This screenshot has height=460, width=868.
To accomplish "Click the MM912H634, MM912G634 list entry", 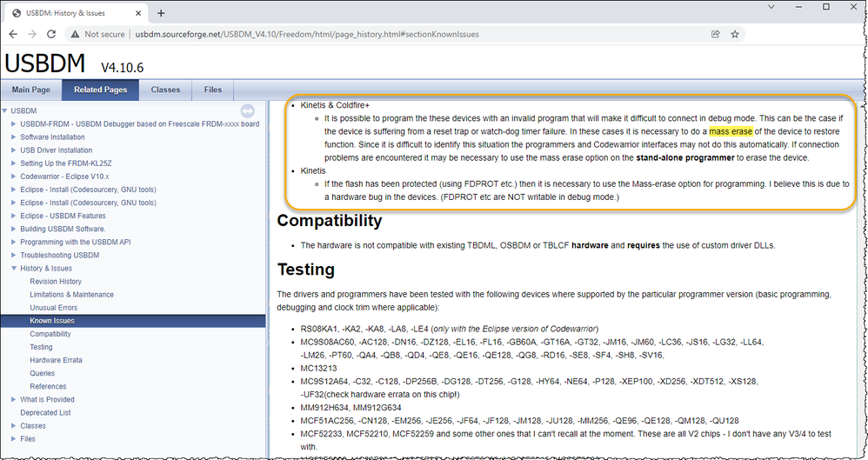I will (351, 408).
